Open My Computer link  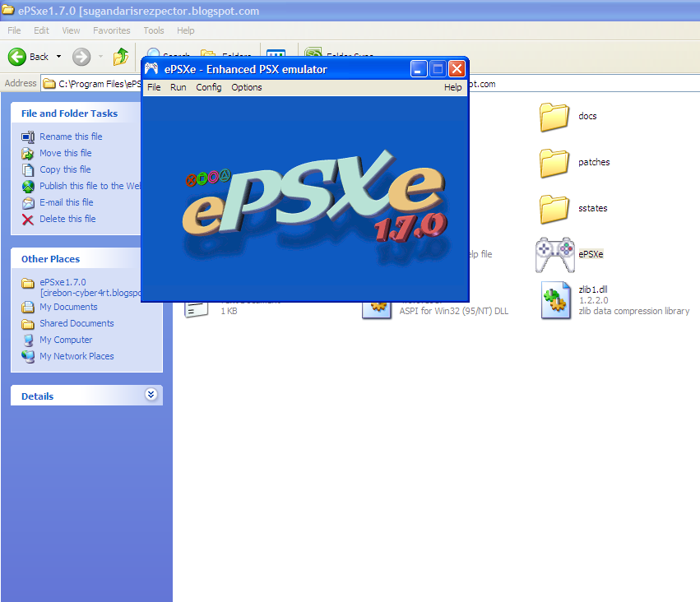point(66,340)
